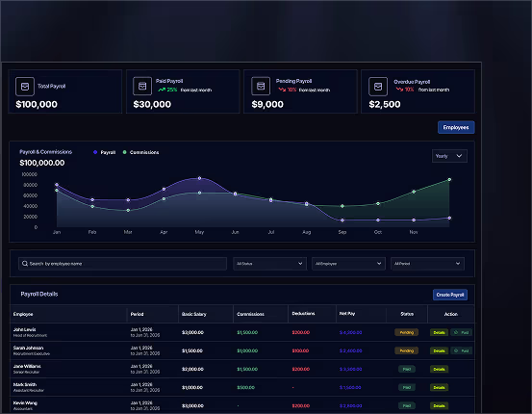The height and width of the screenshot is (414, 532).
Task: Click the Create Payroll button
Action: point(450,295)
